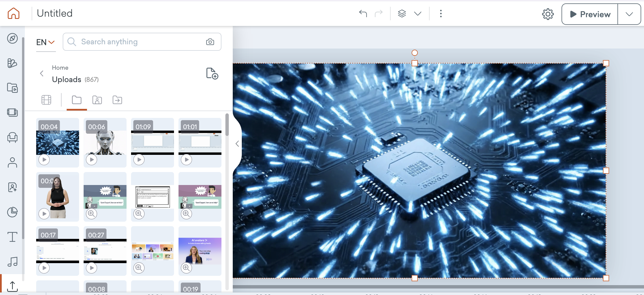Viewport: 644px width, 295px height.
Task: Collapse the uploads side panel
Action: click(x=237, y=144)
